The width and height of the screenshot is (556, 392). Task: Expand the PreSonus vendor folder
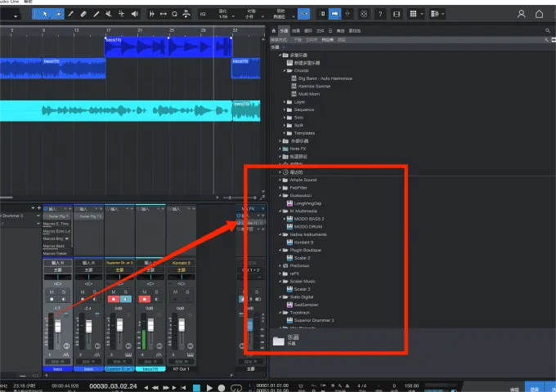coord(280,265)
